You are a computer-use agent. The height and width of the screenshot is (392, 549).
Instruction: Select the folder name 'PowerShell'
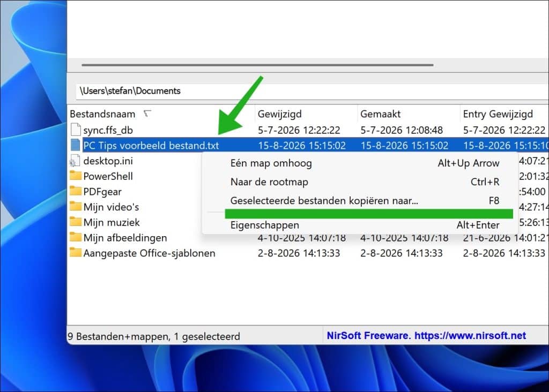(108, 176)
